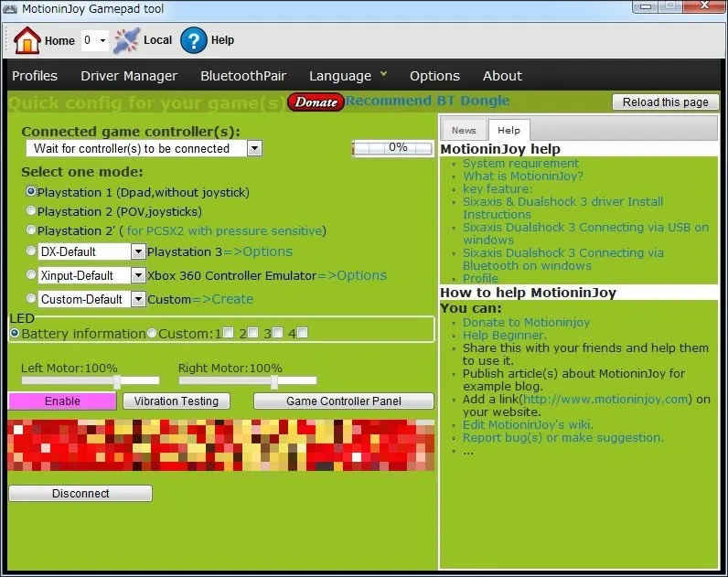This screenshot has width=728, height=577.
Task: Open connected game controller dropdown
Action: click(x=254, y=148)
